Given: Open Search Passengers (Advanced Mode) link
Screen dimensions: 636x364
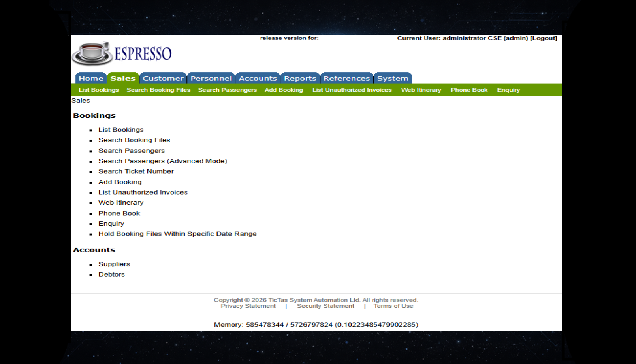Looking at the screenshot, I should point(162,161).
